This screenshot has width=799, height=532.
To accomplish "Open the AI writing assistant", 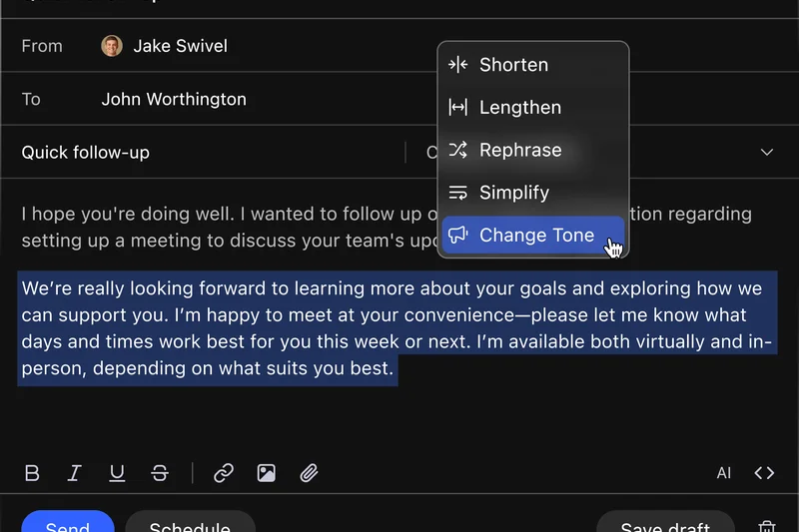I will [724, 473].
